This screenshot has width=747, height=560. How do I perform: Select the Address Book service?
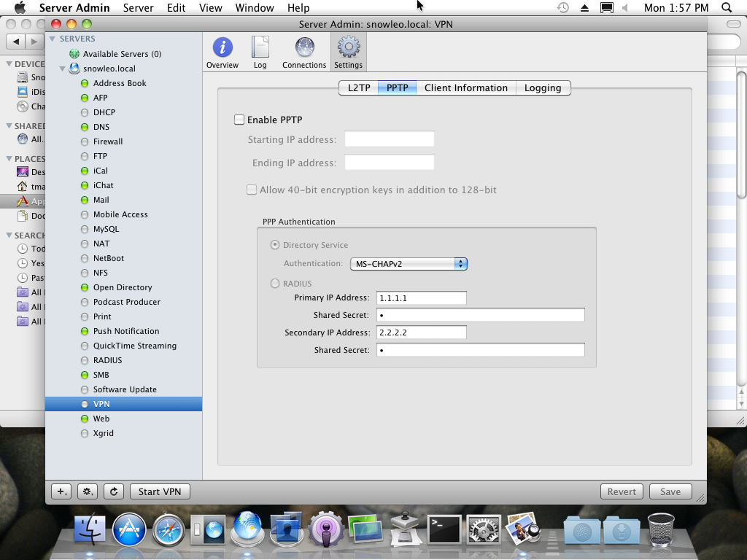[120, 83]
